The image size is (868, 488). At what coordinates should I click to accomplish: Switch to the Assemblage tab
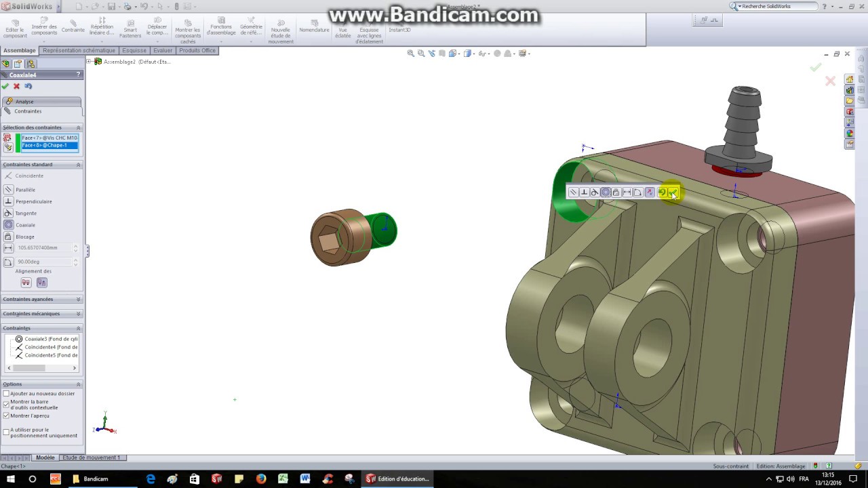point(19,50)
